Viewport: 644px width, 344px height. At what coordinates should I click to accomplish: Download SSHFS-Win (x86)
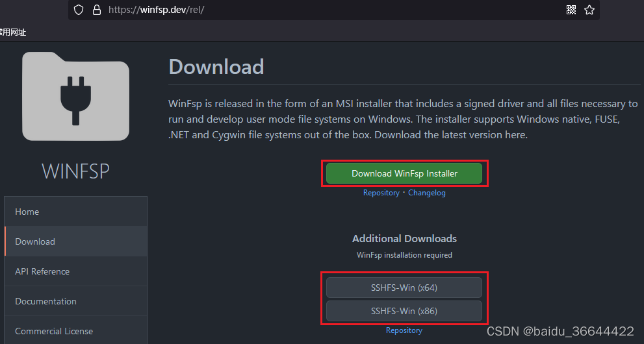[404, 311]
